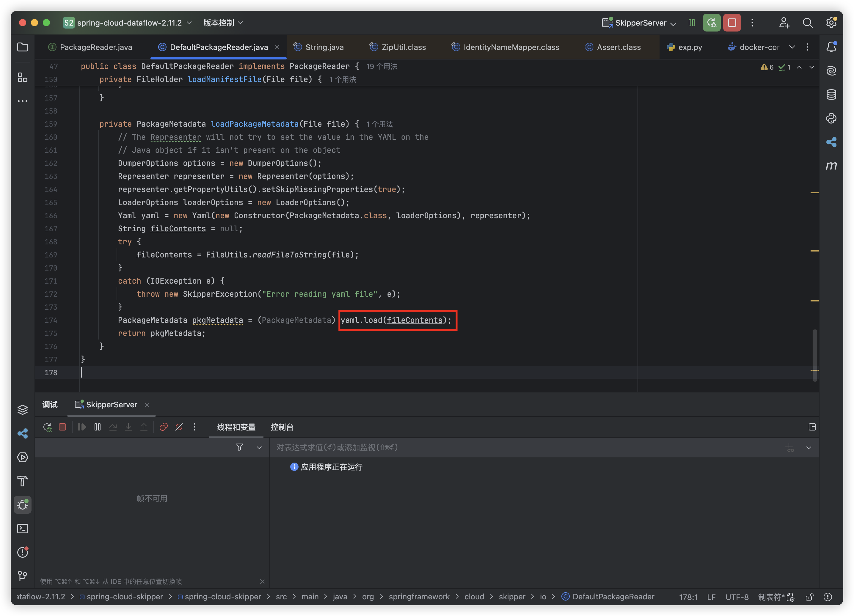
Task: Open the Python packages tool icon in right sidebar
Action: click(x=831, y=118)
